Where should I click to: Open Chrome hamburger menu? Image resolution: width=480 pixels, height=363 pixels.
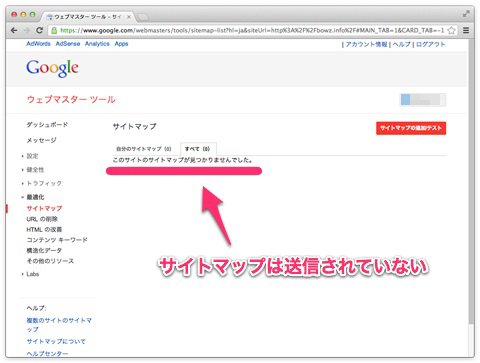coord(466,30)
